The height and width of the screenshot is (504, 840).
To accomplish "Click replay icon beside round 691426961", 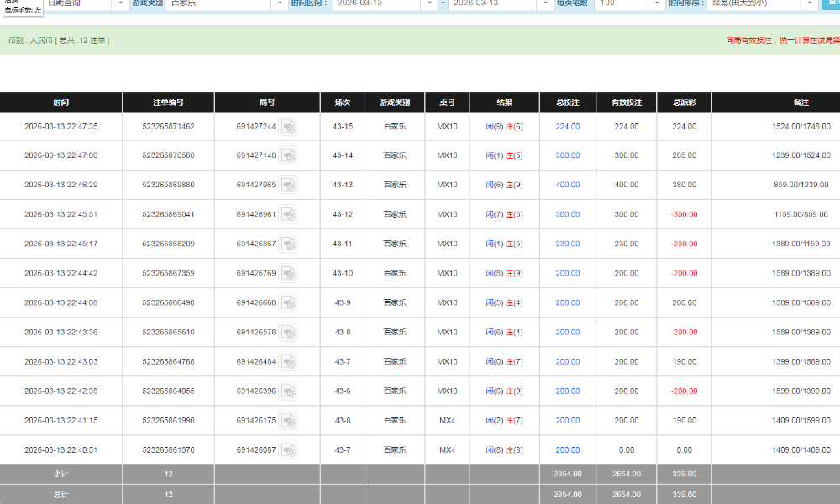I will click(x=288, y=215).
